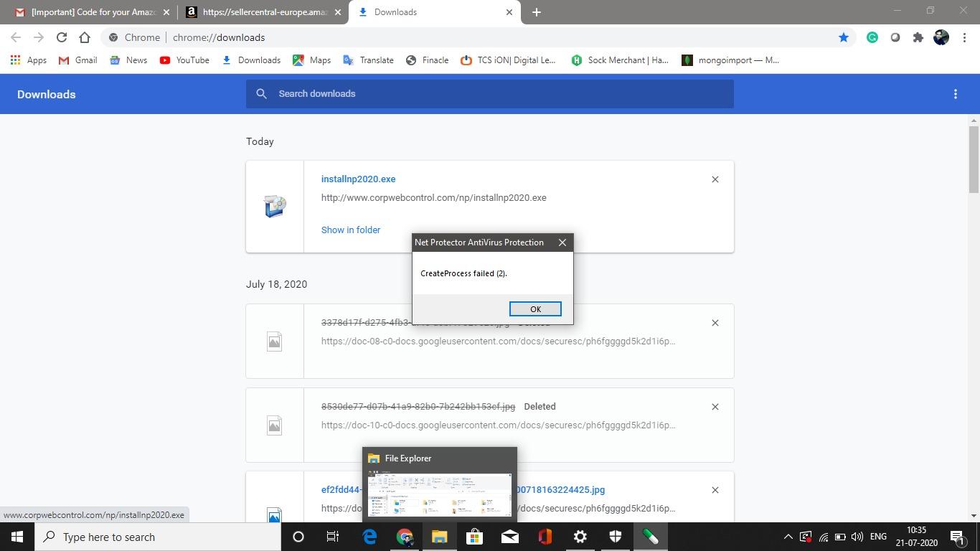
Task: Click the Search downloads field
Action: 490,93
